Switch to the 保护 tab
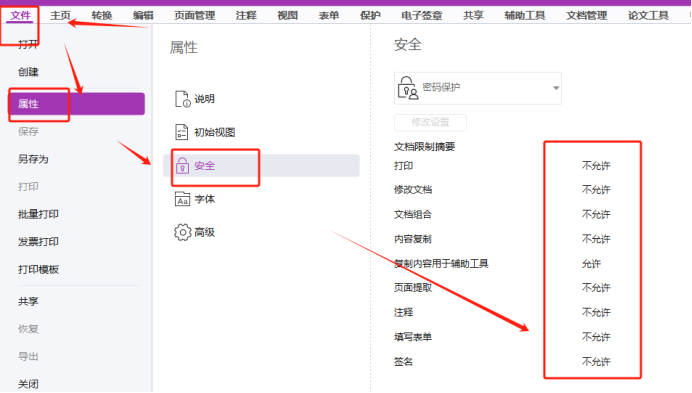Viewport: 692px width, 393px height. pyautogui.click(x=370, y=16)
